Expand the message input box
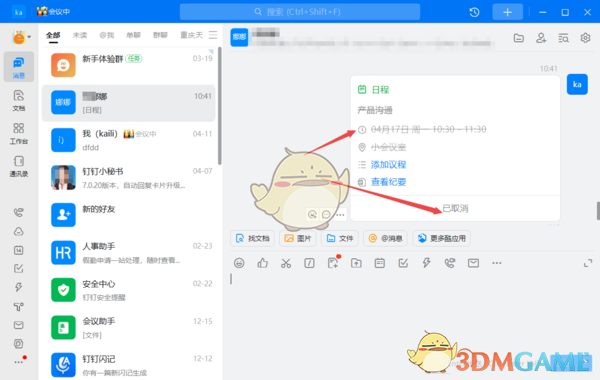Viewport: 600px width, 380px height. (x=588, y=263)
